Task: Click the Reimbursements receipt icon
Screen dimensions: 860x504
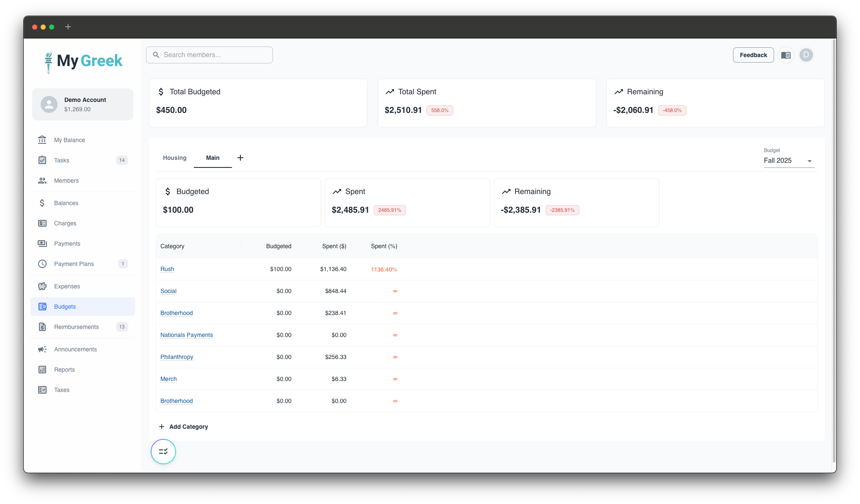Action: tap(42, 327)
